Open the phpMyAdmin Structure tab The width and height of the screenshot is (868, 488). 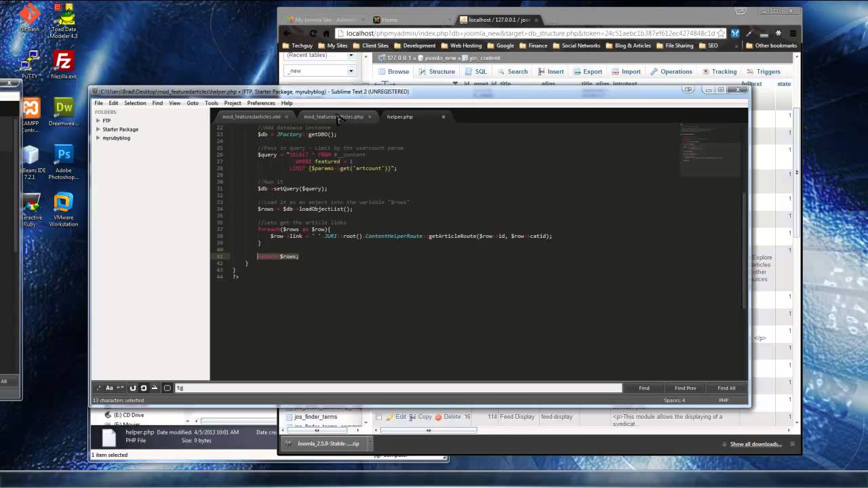[437, 72]
